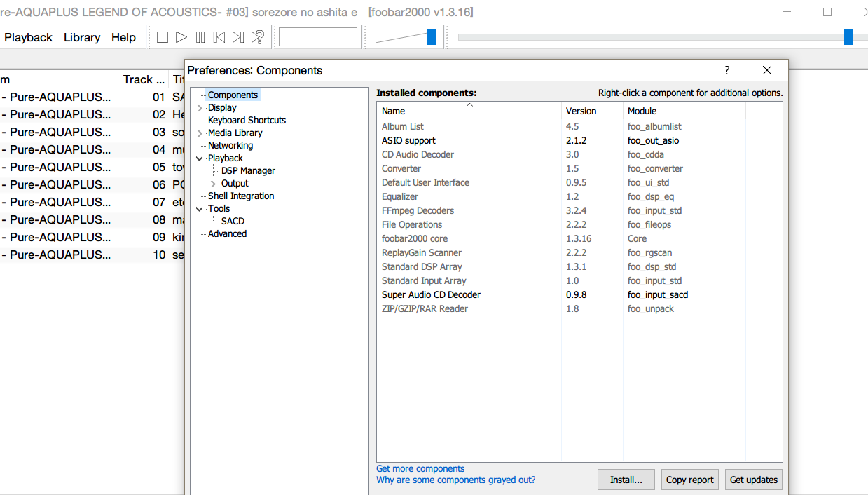Screen dimensions: 868x495
Task: Open the Help menu
Action: pyautogui.click(x=123, y=37)
